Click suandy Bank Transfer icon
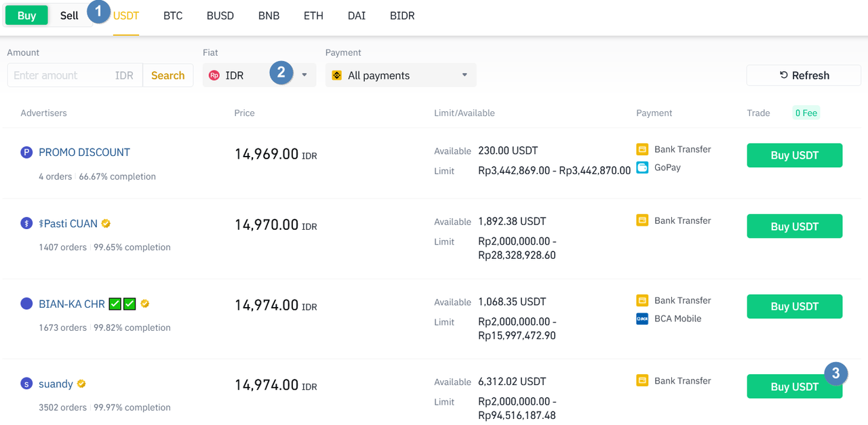The width and height of the screenshot is (868, 425). (x=642, y=381)
